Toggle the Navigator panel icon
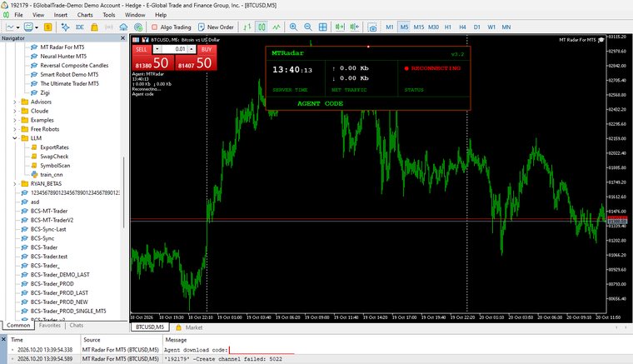 pos(65,27)
